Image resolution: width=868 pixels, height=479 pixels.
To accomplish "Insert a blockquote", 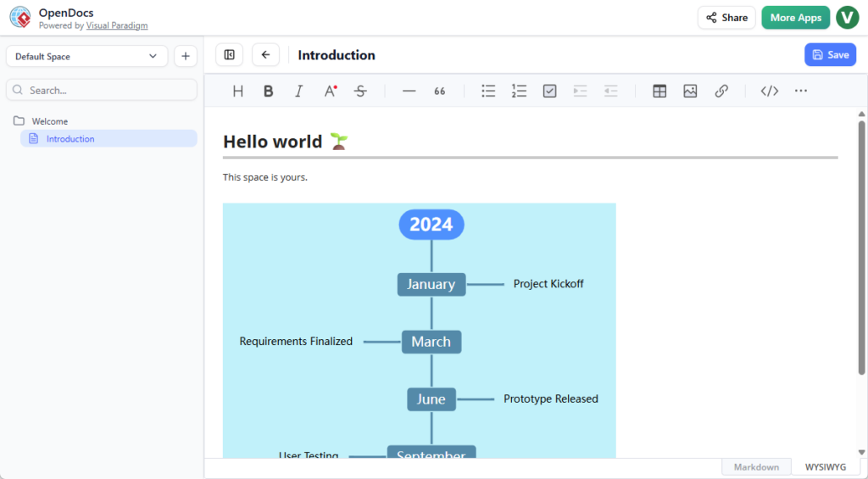I will (440, 92).
